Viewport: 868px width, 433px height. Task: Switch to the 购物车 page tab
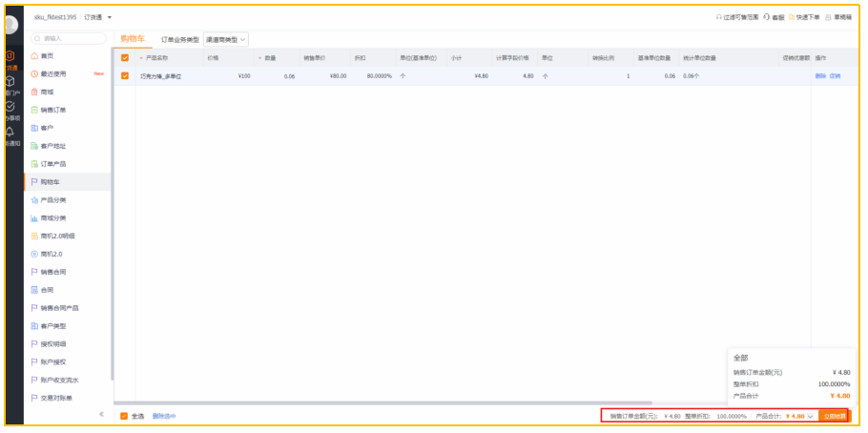click(x=133, y=39)
